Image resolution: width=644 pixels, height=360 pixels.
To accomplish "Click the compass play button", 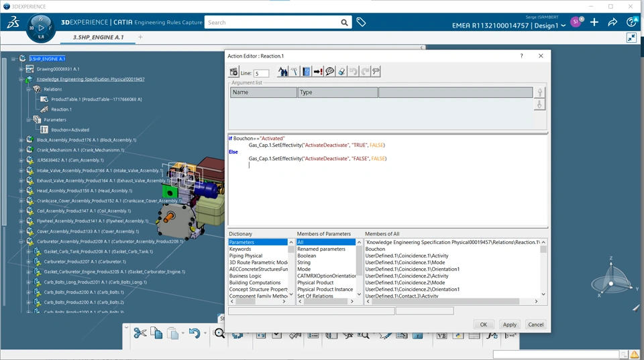I will point(41,27).
